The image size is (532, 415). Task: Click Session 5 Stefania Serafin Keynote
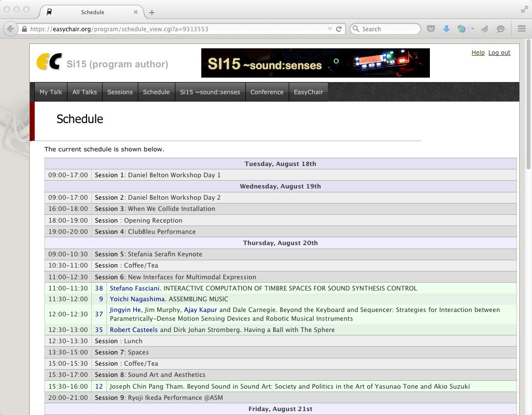[x=280, y=254]
